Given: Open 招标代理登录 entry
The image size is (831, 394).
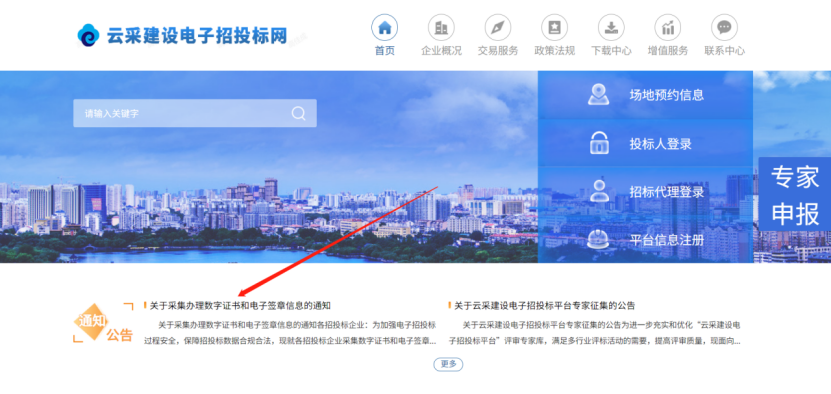Looking at the screenshot, I should [646, 191].
